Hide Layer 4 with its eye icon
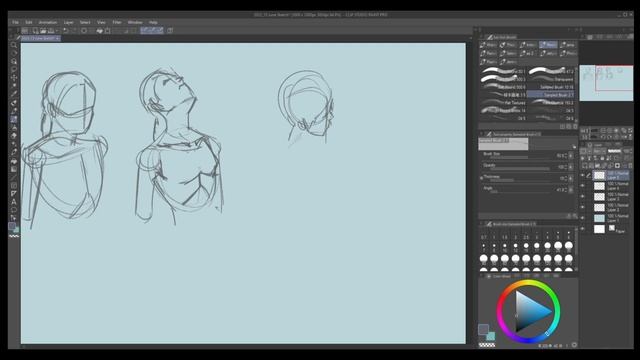 [x=582, y=186]
